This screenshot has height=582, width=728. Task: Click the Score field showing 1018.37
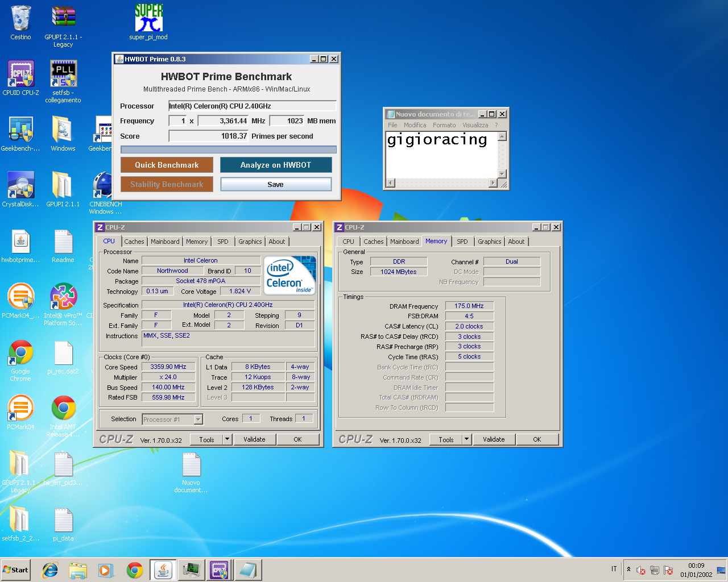pos(209,136)
